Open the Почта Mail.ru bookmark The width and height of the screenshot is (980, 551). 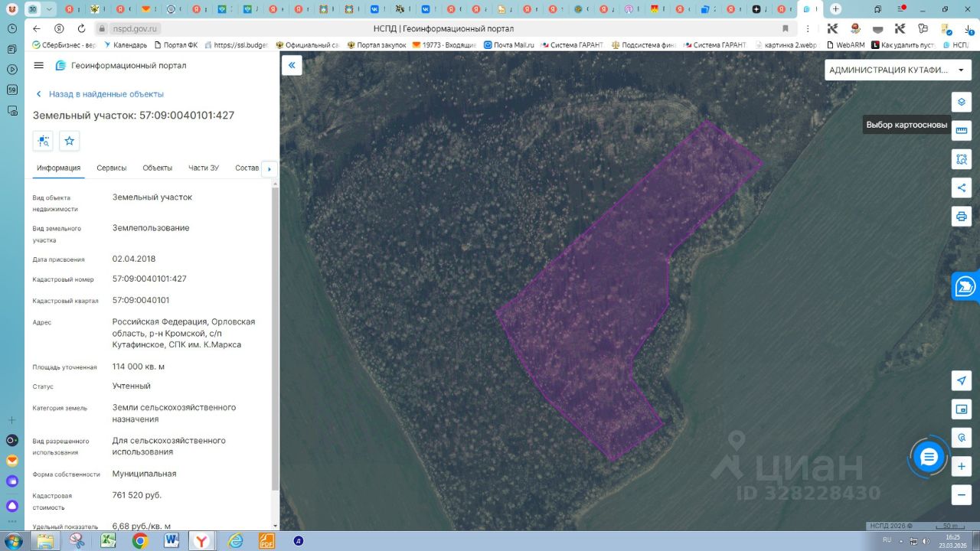(x=509, y=45)
